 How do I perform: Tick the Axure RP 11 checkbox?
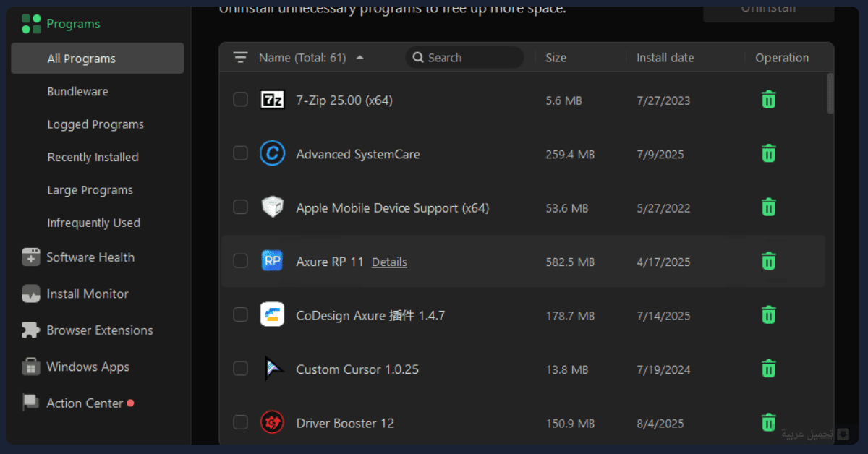(240, 261)
